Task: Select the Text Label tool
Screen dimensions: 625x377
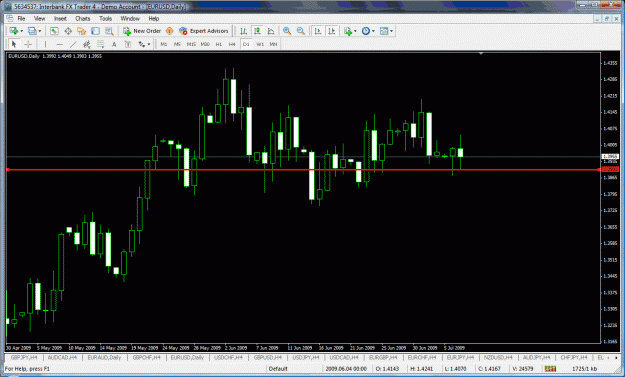Action: tap(128, 44)
